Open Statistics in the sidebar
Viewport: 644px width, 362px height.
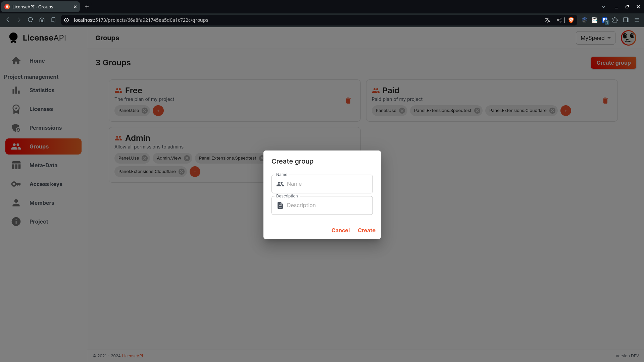[x=43, y=90]
